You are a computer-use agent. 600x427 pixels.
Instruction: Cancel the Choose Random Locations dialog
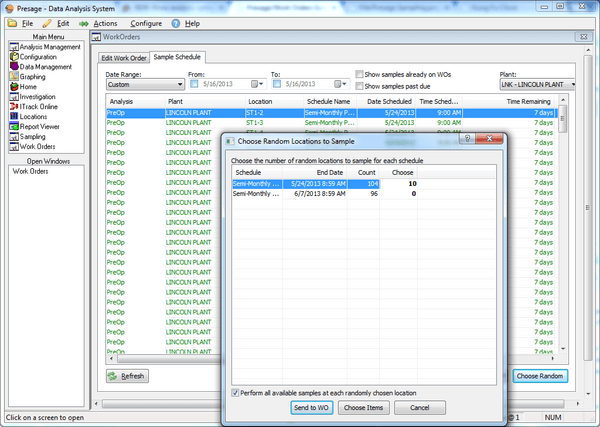(420, 408)
